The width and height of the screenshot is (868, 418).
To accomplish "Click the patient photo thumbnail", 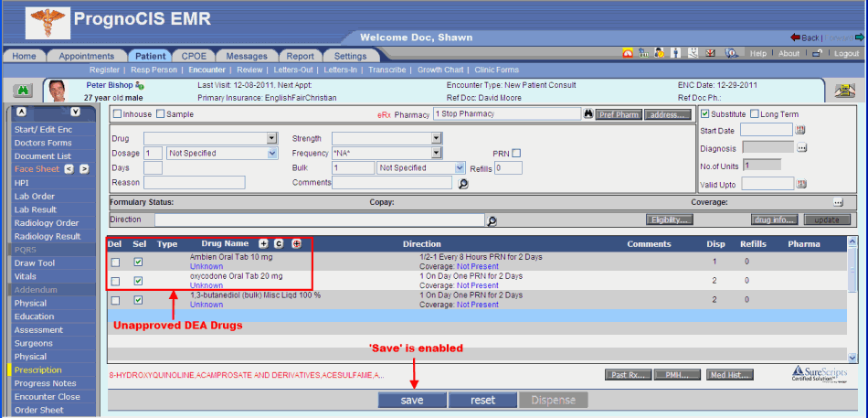I will coord(57,91).
